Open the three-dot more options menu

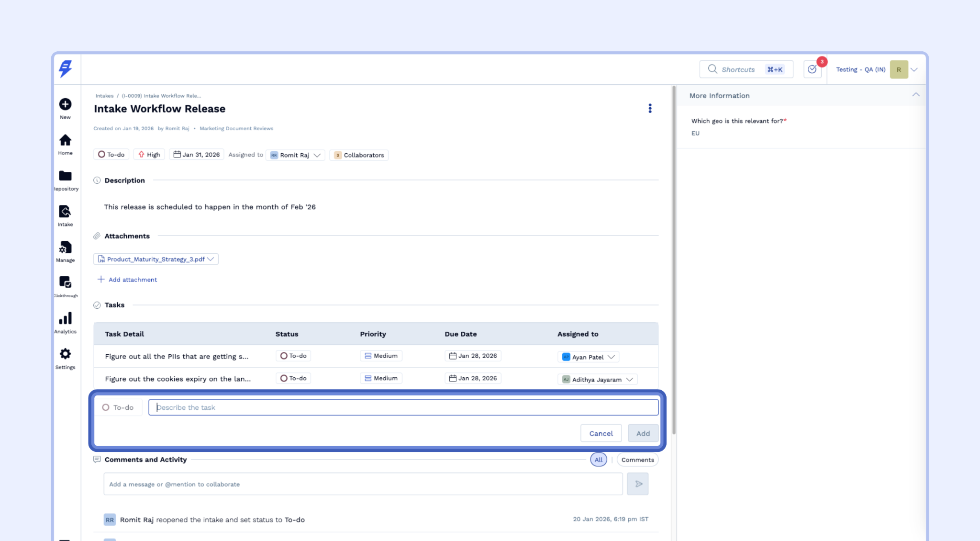point(650,109)
